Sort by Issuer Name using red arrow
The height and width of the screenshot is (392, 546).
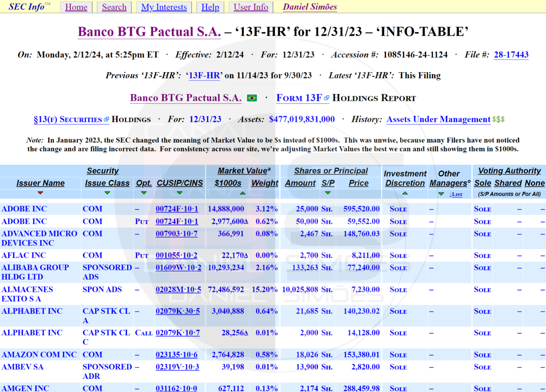40,193
